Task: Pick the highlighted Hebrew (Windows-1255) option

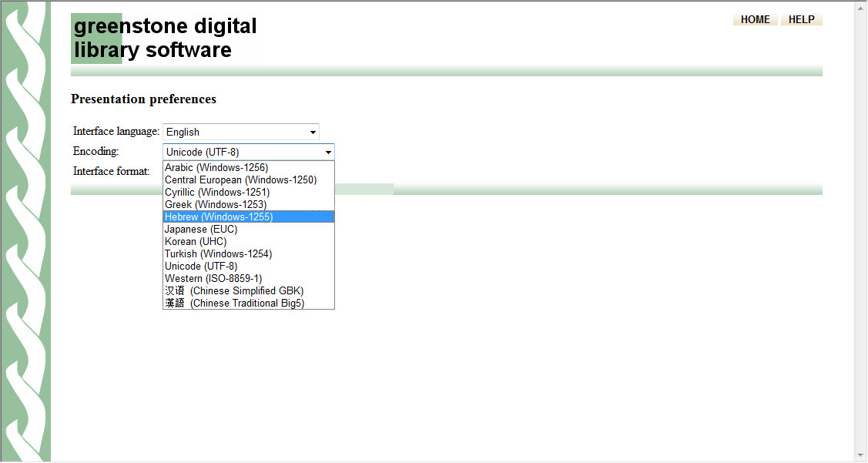Action: coord(249,216)
